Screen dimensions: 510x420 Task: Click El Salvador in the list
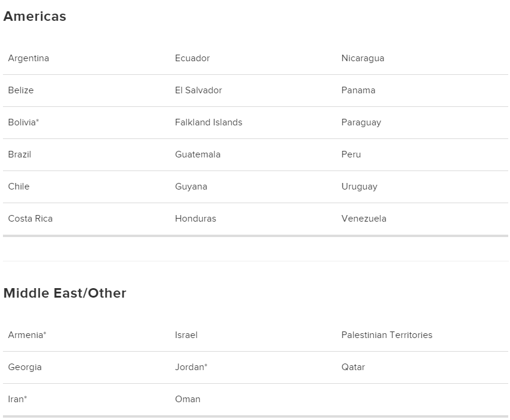click(x=199, y=90)
